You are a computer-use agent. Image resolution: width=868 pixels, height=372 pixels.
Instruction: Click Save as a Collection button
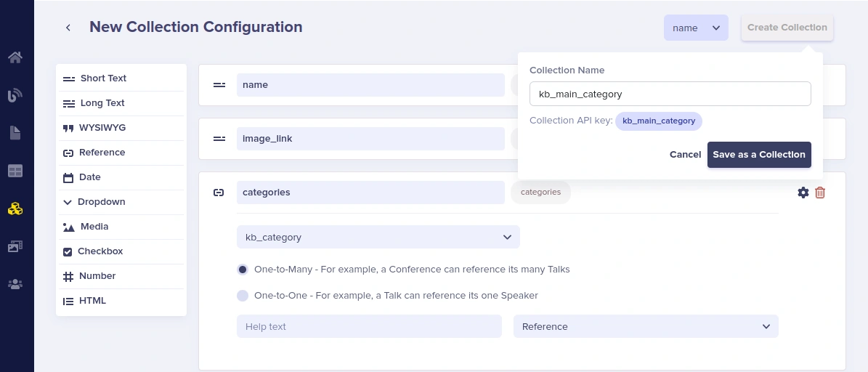758,155
